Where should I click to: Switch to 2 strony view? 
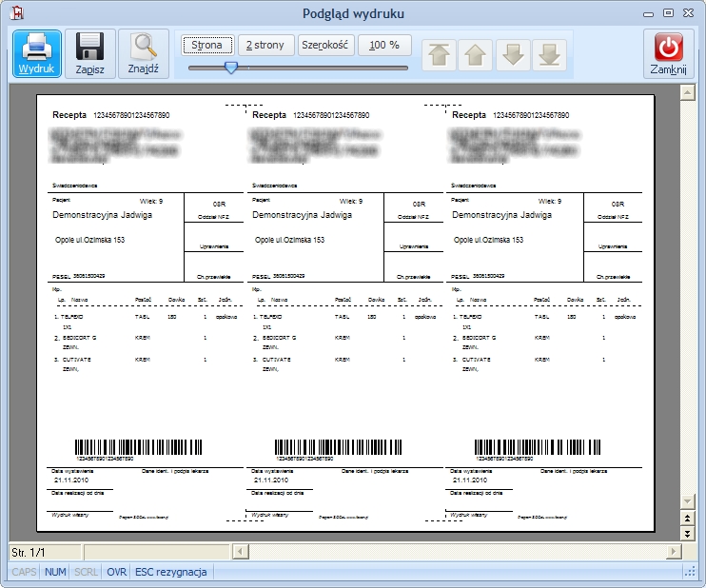(265, 45)
